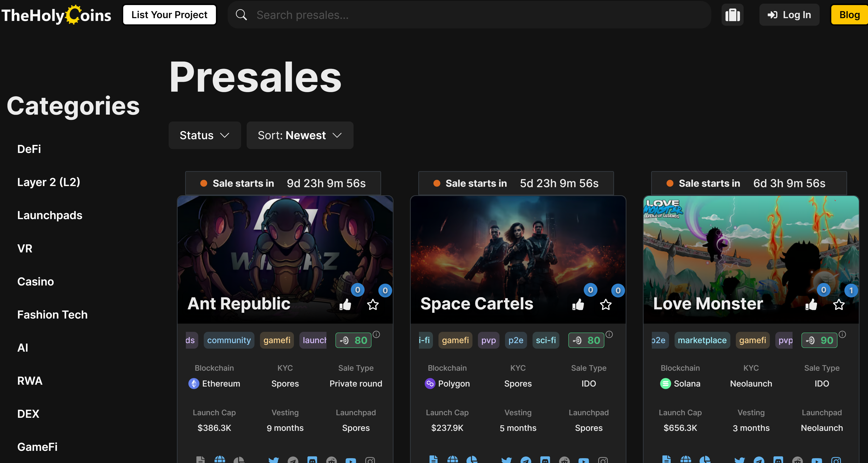Favorite Ant Republic with the star icon

click(x=373, y=305)
